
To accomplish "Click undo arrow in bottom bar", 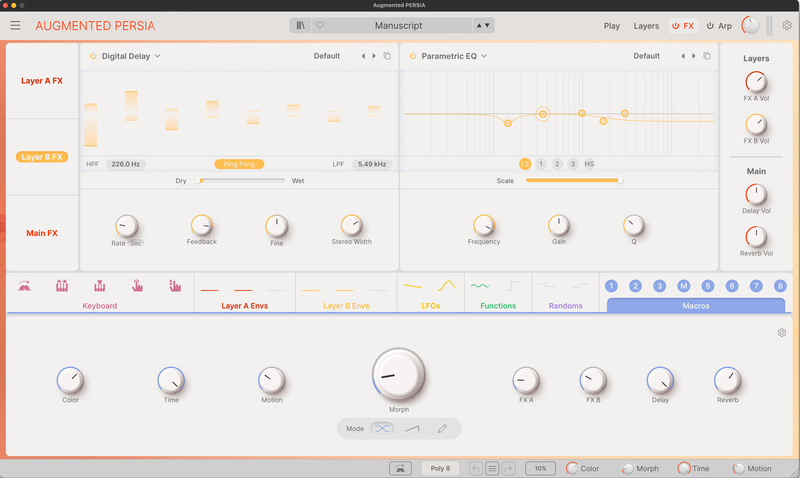I will [476, 468].
